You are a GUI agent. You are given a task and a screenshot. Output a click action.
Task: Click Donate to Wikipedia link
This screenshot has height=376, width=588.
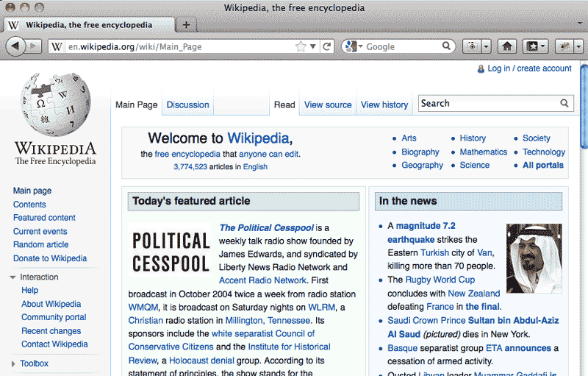point(50,258)
